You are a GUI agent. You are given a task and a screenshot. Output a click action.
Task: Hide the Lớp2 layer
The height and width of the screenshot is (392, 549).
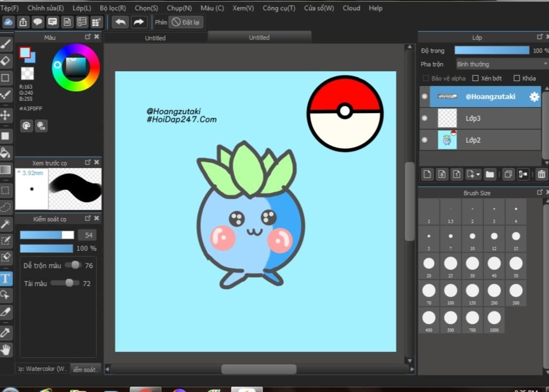425,140
